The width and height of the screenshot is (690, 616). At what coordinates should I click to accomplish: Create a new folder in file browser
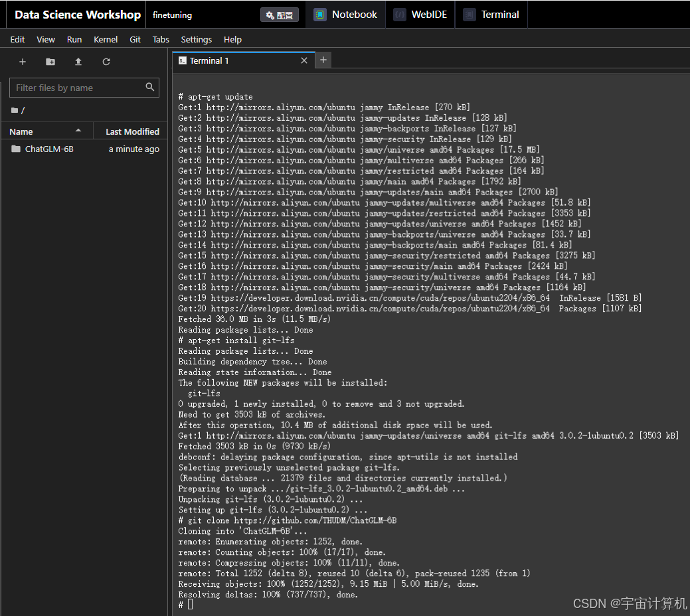point(50,62)
